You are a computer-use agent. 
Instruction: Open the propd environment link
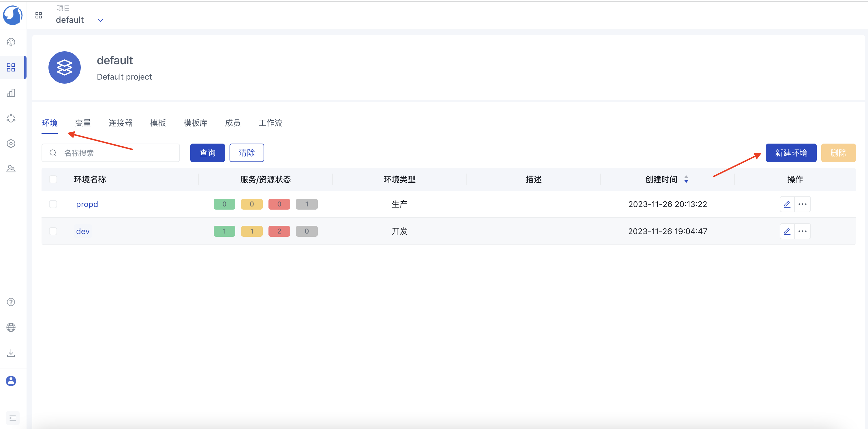pyautogui.click(x=87, y=204)
